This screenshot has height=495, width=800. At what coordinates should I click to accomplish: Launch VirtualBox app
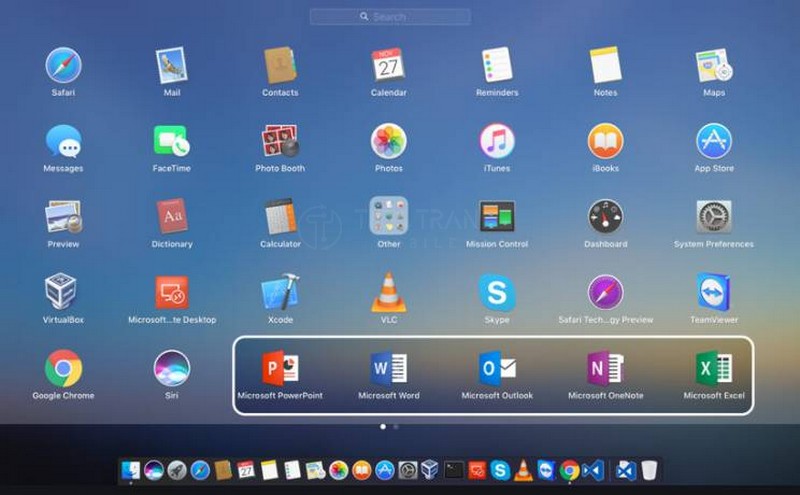[63, 293]
